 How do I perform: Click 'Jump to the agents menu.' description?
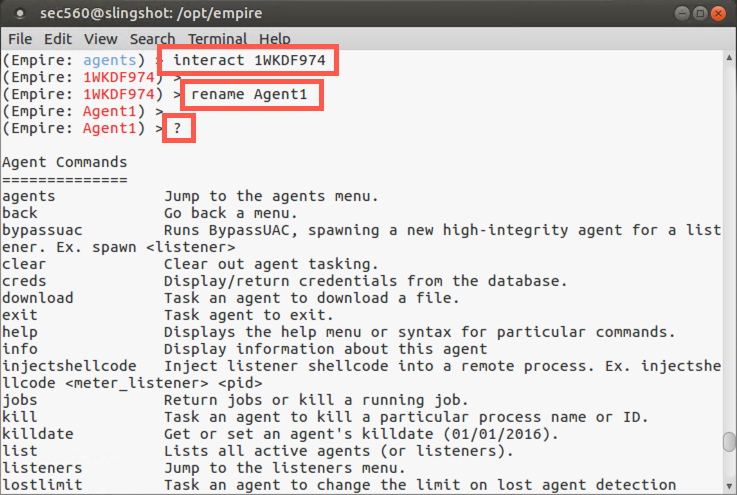pyautogui.click(x=271, y=196)
